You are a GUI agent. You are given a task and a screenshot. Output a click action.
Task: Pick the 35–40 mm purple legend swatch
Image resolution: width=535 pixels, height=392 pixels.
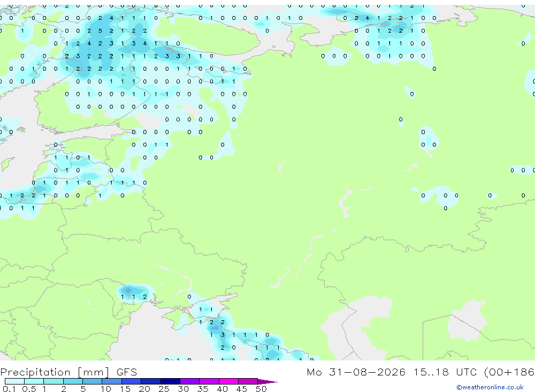pyautogui.click(x=209, y=381)
